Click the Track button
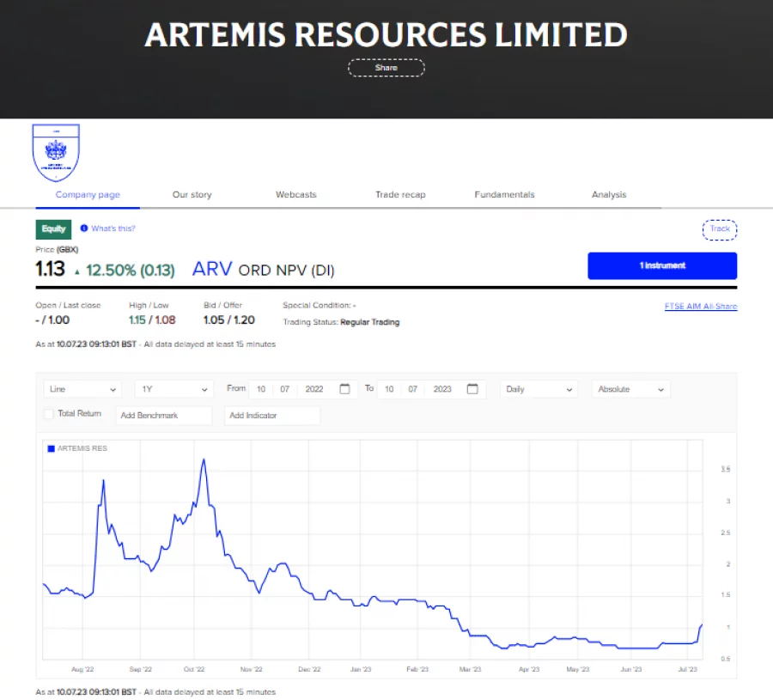 tap(720, 229)
